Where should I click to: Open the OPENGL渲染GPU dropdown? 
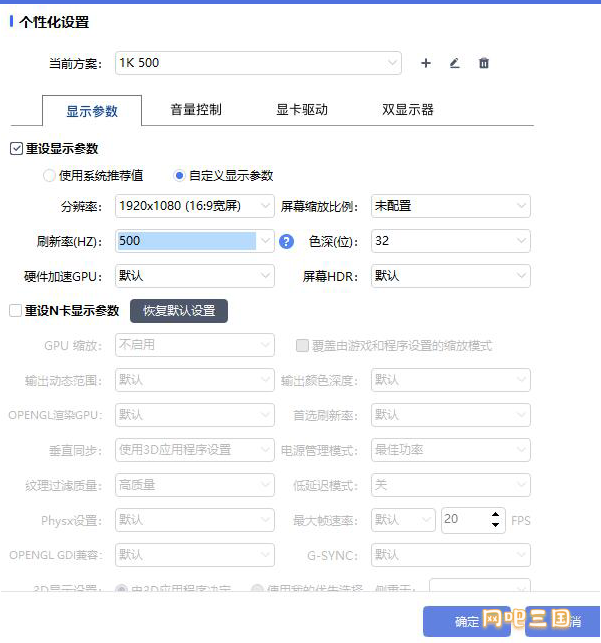(195, 415)
